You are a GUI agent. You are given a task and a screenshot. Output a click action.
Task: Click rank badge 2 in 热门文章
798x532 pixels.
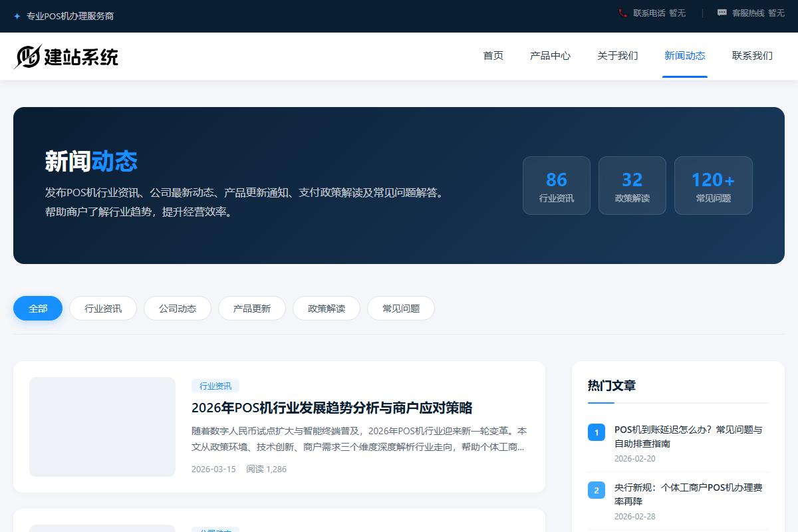click(597, 490)
